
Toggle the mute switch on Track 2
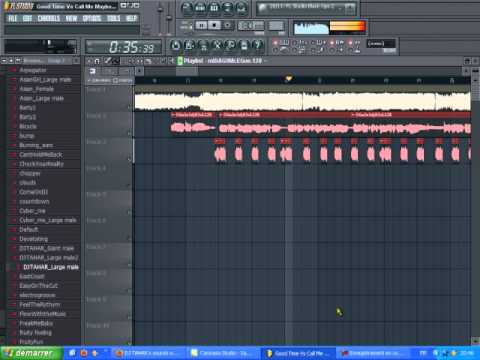(130, 133)
